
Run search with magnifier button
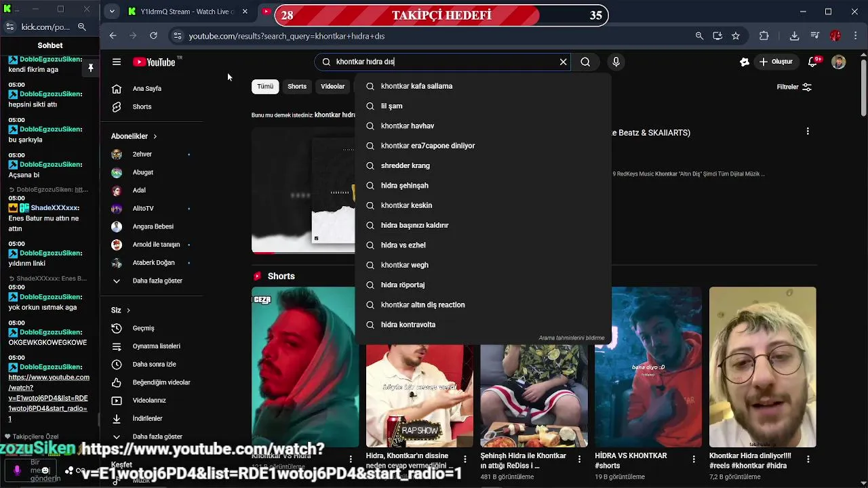click(585, 62)
